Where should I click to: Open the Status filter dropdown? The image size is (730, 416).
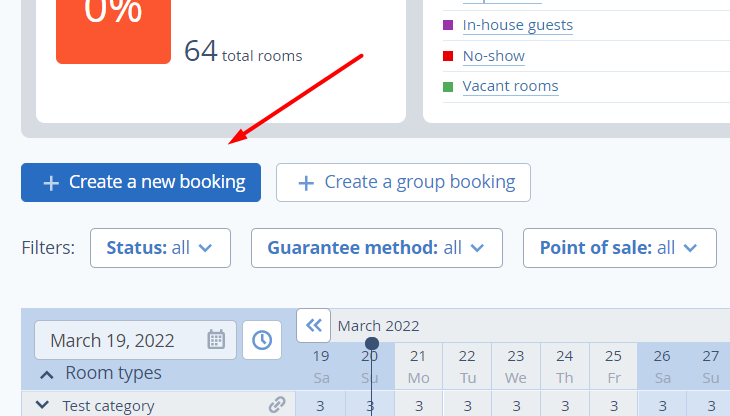pos(160,248)
